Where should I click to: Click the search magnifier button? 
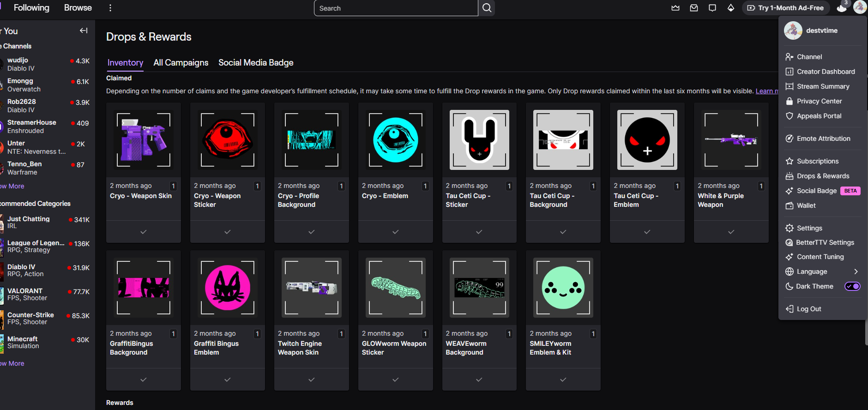[x=487, y=8]
